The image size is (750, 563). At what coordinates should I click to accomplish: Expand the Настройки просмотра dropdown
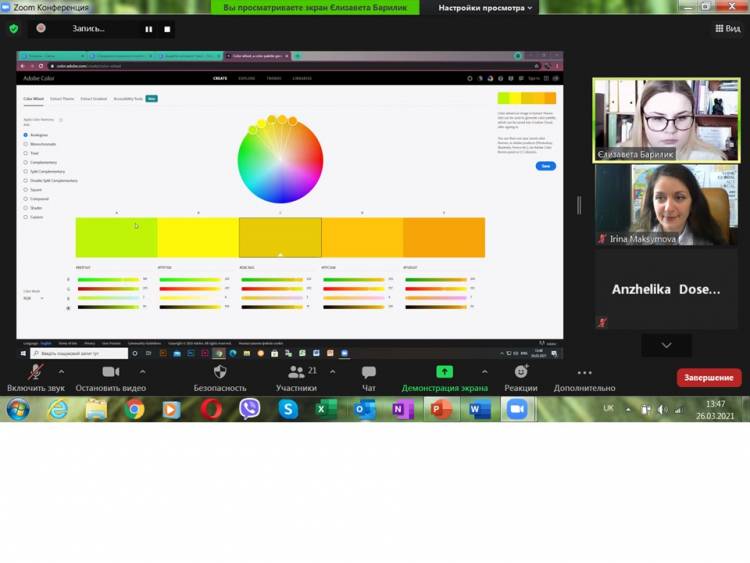[486, 8]
